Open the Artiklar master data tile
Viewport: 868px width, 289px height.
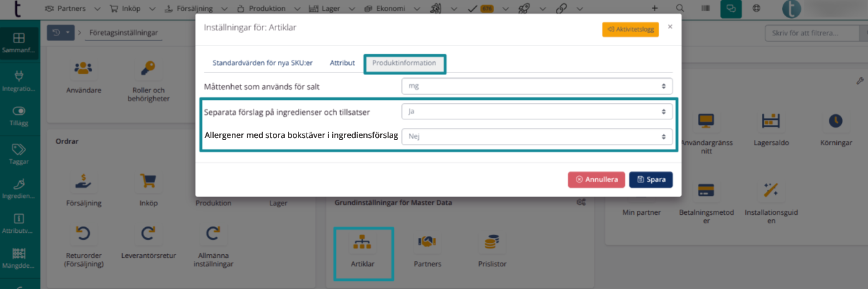pos(363,253)
